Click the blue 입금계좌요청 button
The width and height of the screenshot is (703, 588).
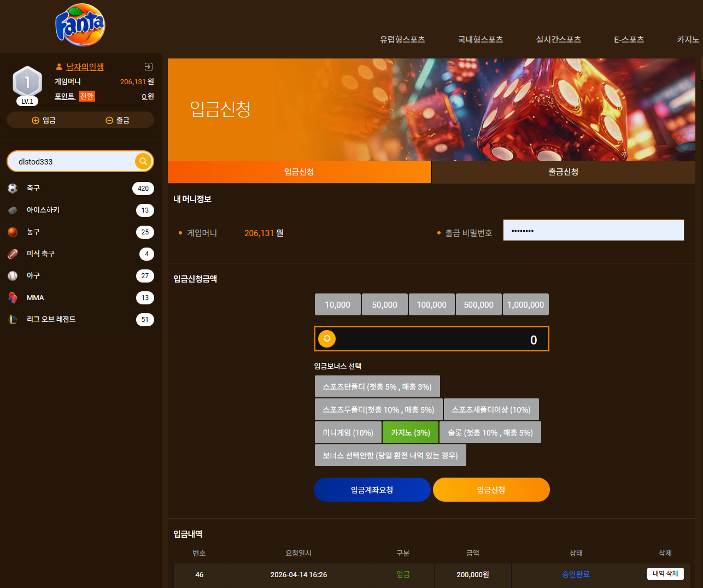(x=372, y=490)
